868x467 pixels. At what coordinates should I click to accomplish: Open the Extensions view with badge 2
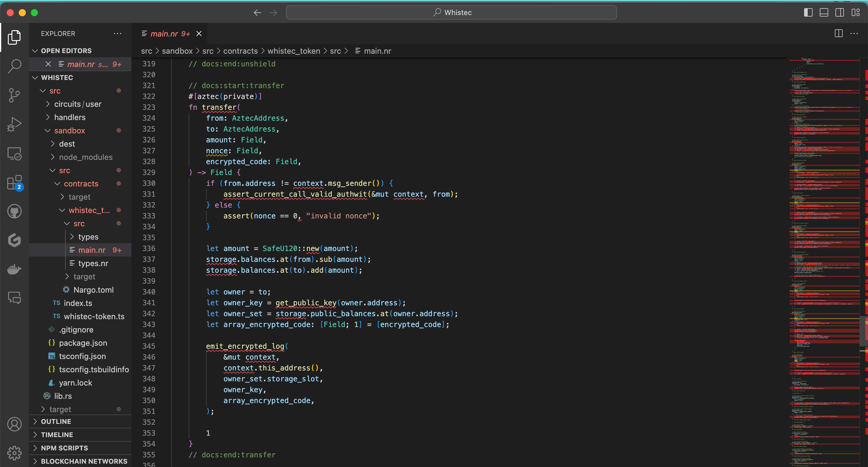[14, 183]
